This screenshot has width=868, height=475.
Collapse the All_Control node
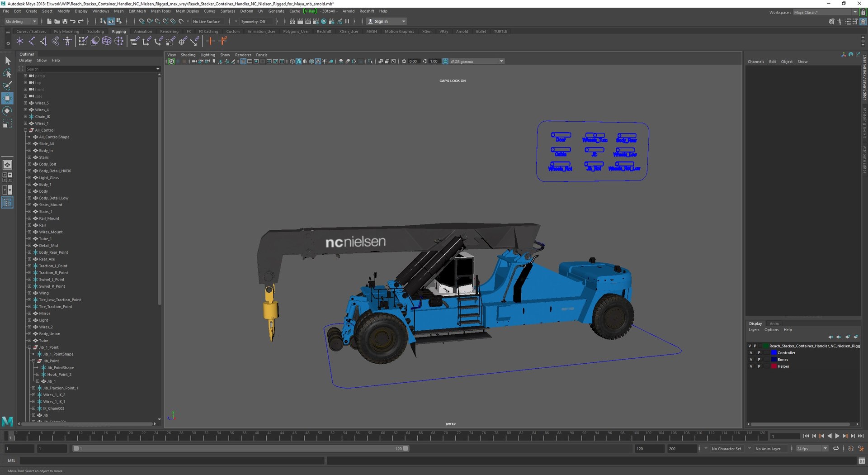tap(26, 130)
